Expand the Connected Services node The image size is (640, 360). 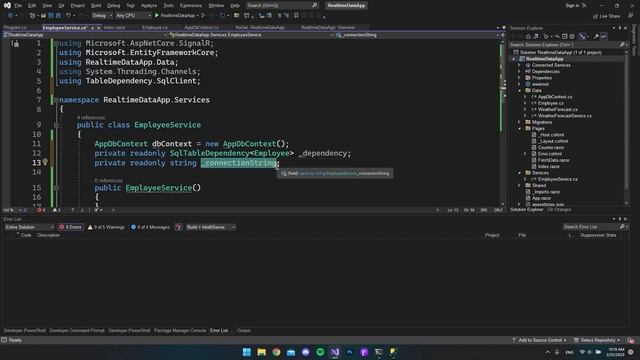coord(519,65)
